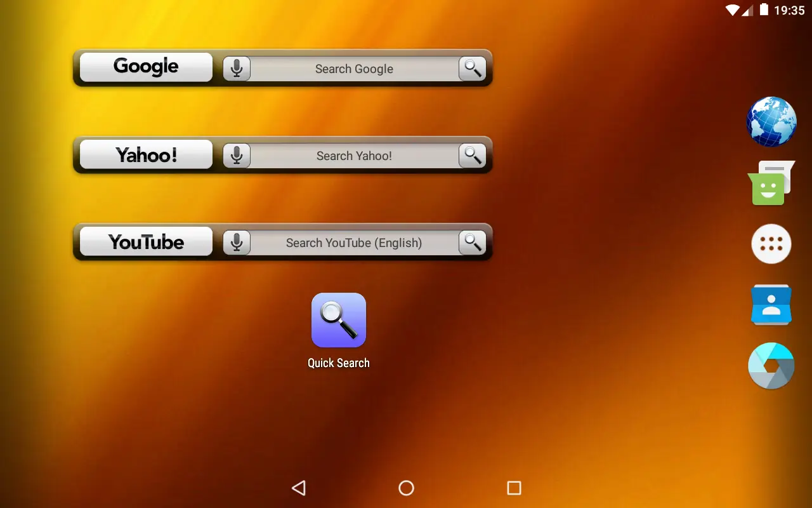
Task: Tap the Yahoo! label on the search widget
Action: (145, 154)
